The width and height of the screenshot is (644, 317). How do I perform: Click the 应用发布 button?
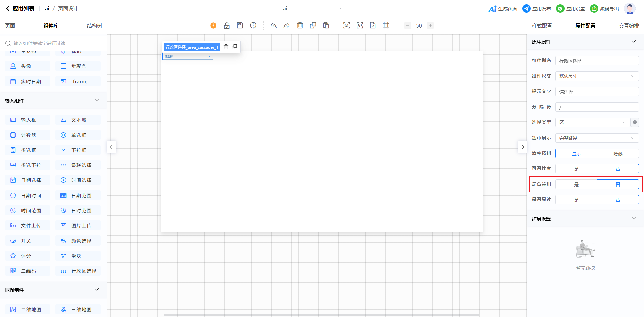pyautogui.click(x=537, y=9)
